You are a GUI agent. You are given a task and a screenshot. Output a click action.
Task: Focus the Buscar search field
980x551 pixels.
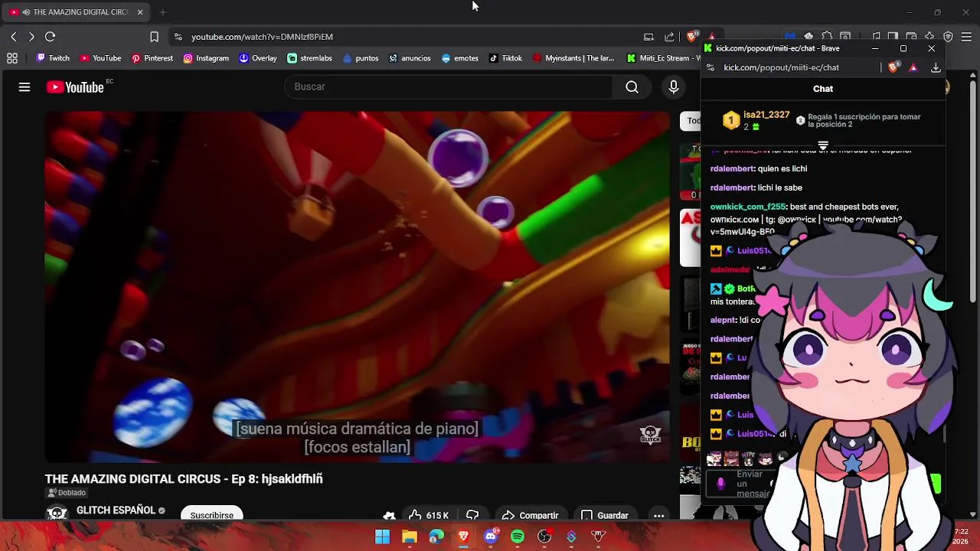tap(449, 87)
